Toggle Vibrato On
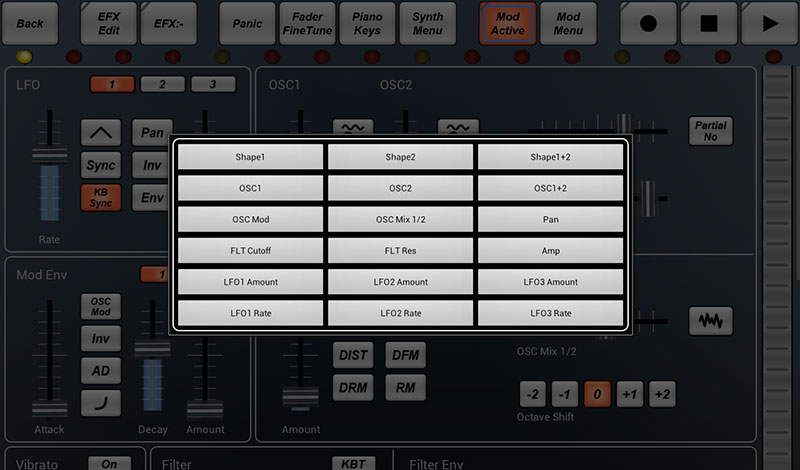This screenshot has width=800, height=470. pyautogui.click(x=109, y=463)
